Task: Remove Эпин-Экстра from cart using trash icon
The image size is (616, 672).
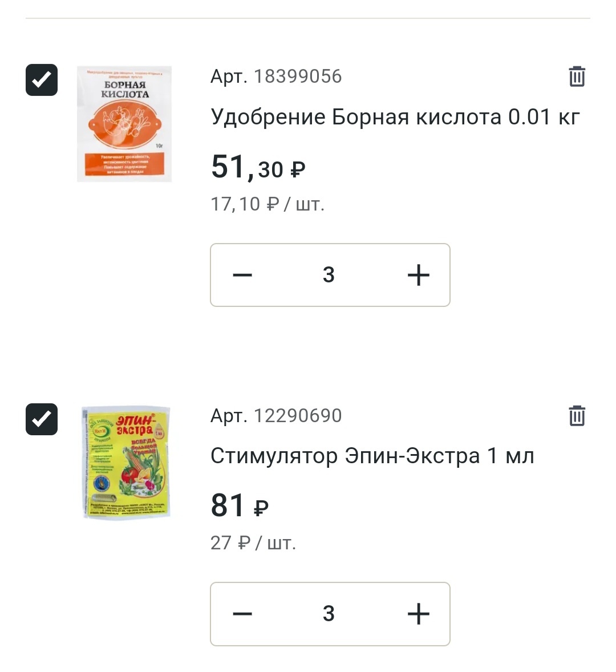Action: (577, 416)
